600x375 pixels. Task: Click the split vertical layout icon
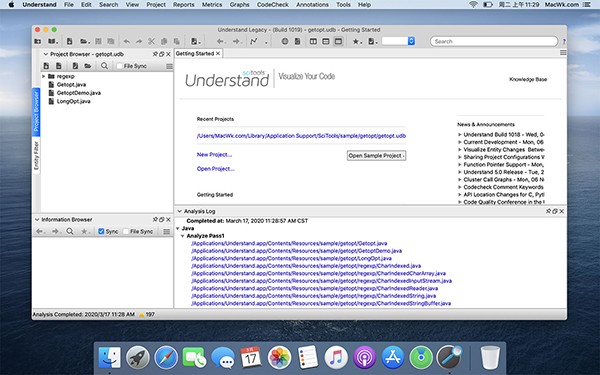coord(313,41)
